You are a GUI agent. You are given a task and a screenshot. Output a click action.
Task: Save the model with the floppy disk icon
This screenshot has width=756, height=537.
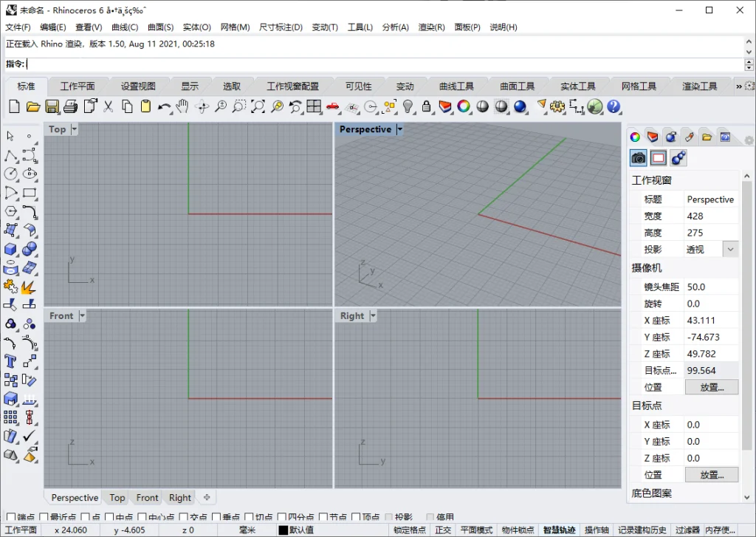[52, 106]
